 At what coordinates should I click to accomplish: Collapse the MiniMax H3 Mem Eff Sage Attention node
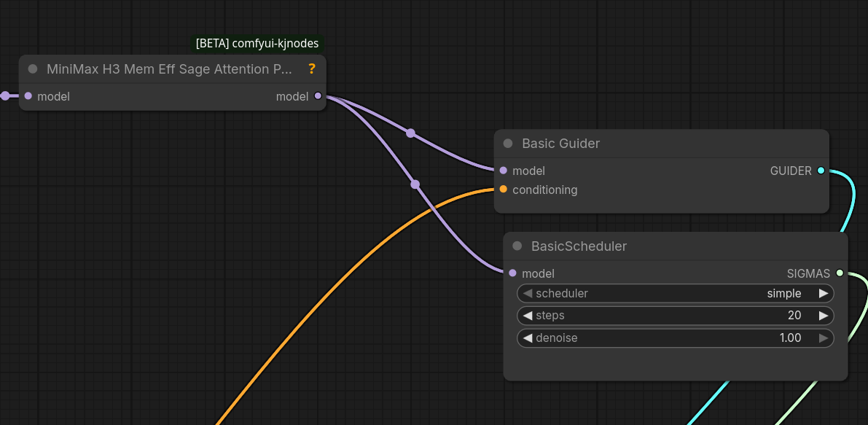pos(33,69)
